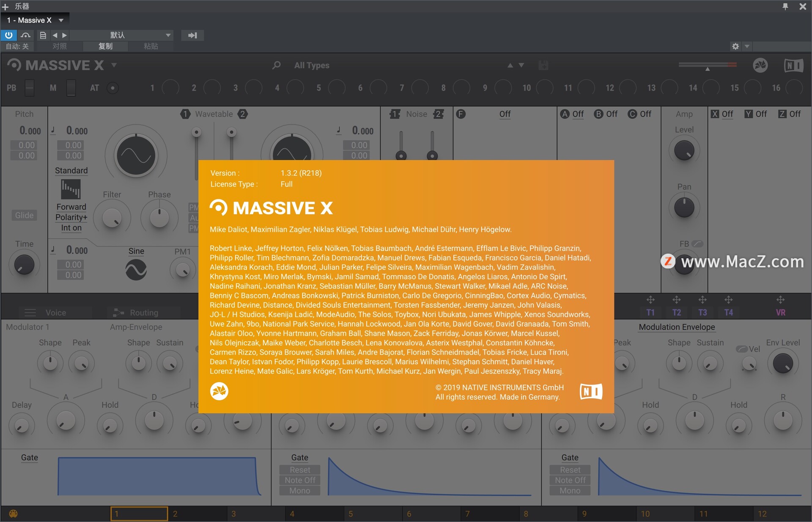This screenshot has height=522, width=812.
Task: Adjust the master output level slider
Action: 708,65
